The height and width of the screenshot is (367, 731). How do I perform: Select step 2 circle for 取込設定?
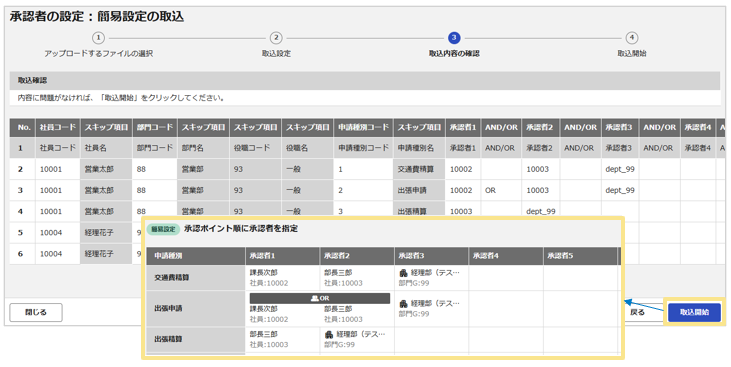tap(276, 38)
